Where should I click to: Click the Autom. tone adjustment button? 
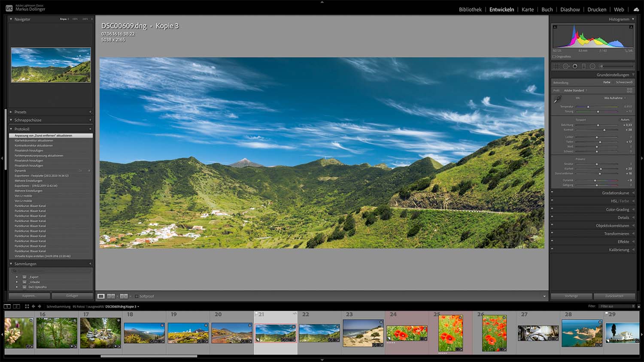625,120
